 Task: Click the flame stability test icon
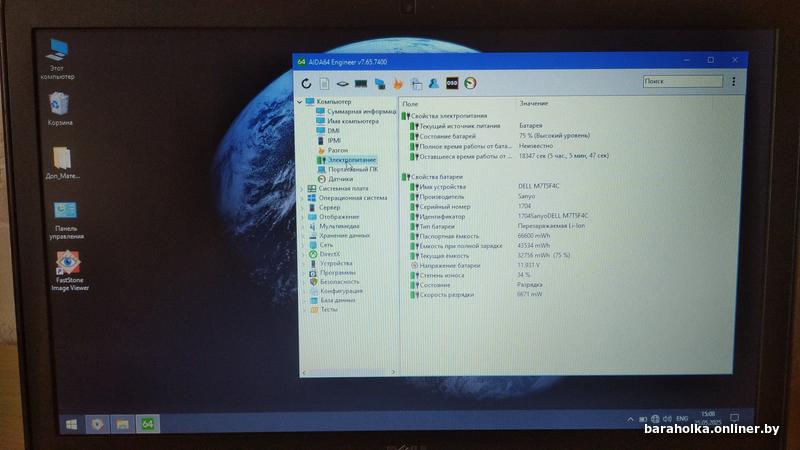point(398,83)
